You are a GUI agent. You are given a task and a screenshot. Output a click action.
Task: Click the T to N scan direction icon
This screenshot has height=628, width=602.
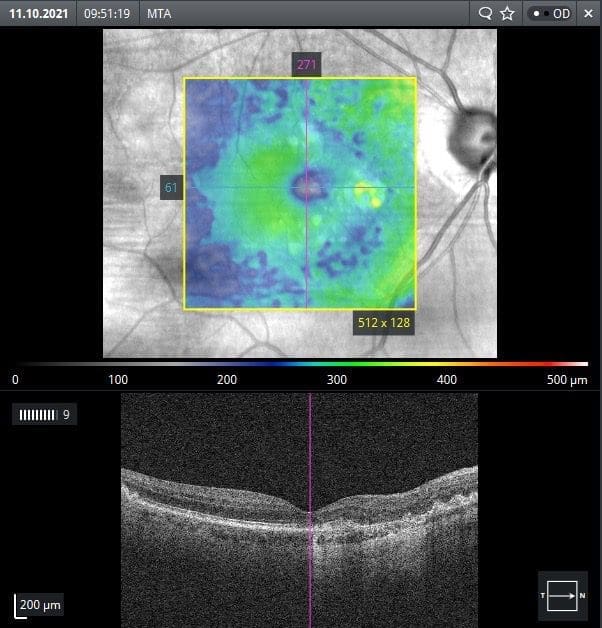563,595
